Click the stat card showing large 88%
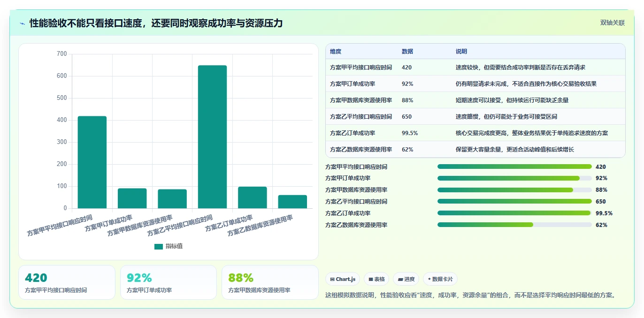The width and height of the screenshot is (644, 318). [270, 282]
